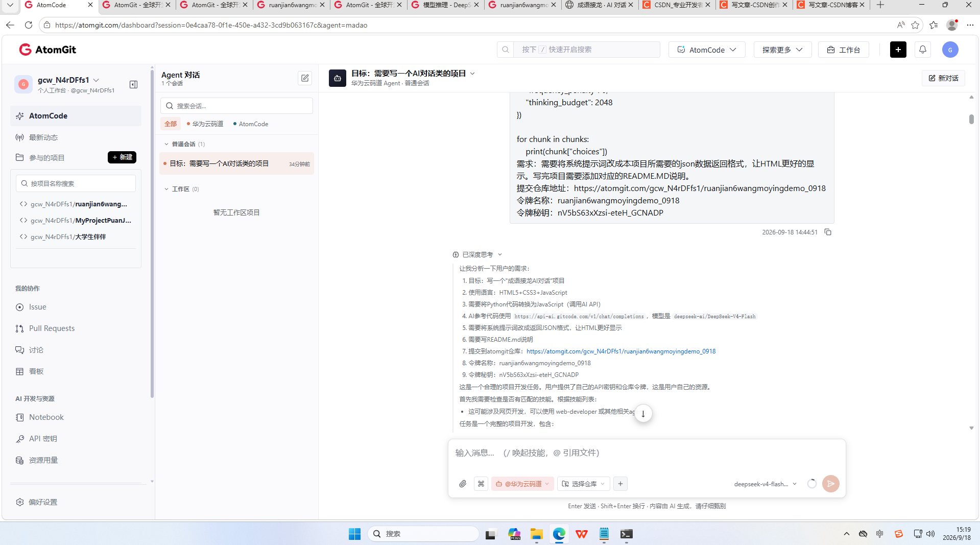Viewport: 980px width, 545px height.
Task: Click the send message button
Action: tap(830, 484)
